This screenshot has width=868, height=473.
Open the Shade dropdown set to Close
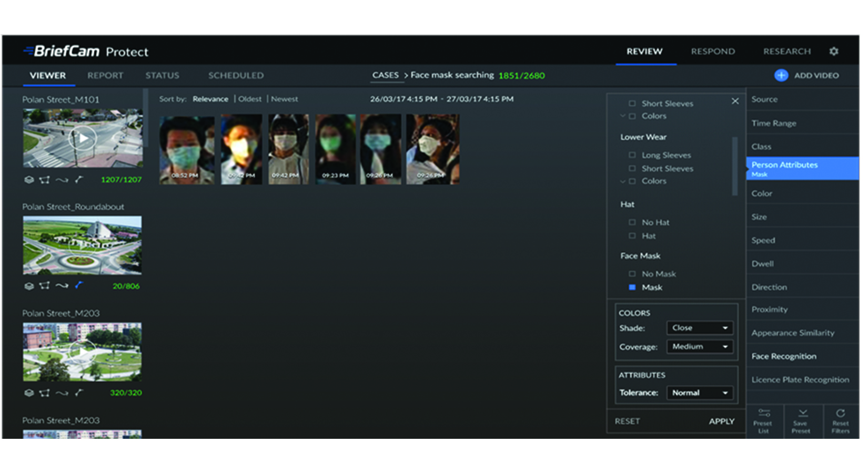699,328
